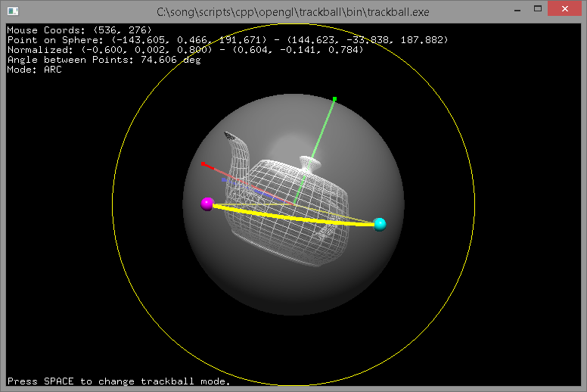Click the 'Mode: ARC' text
The width and height of the screenshot is (587, 392).
coord(35,70)
